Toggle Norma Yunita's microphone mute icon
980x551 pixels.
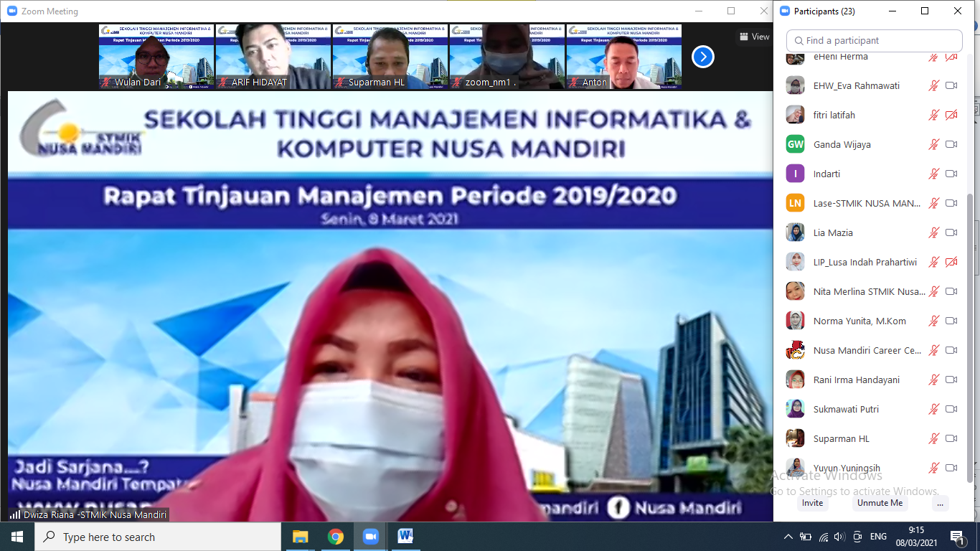[x=933, y=321]
